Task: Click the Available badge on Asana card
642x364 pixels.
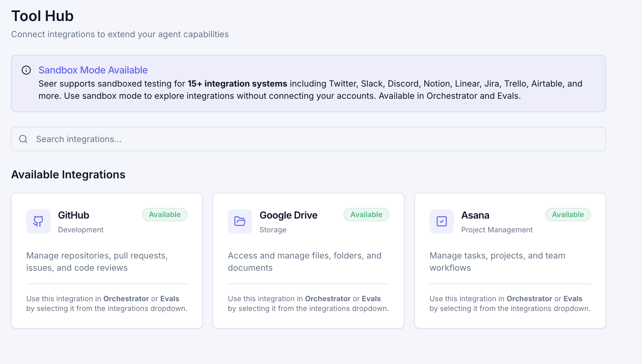Action: pyautogui.click(x=568, y=214)
